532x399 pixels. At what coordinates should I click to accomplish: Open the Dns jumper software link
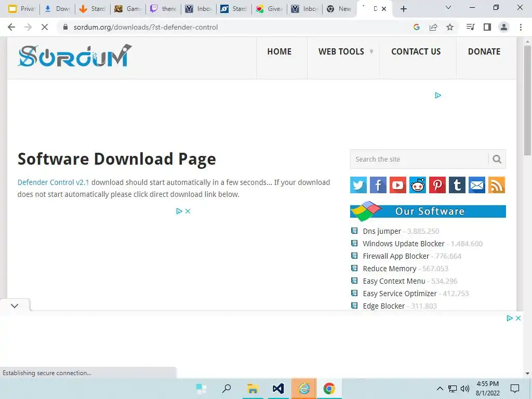coord(382,231)
